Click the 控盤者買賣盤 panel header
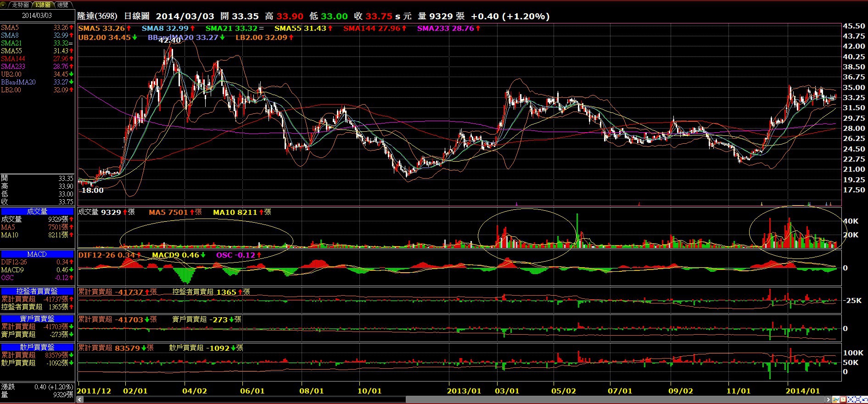Image resolution: width=868 pixels, height=404 pixels. 37,291
